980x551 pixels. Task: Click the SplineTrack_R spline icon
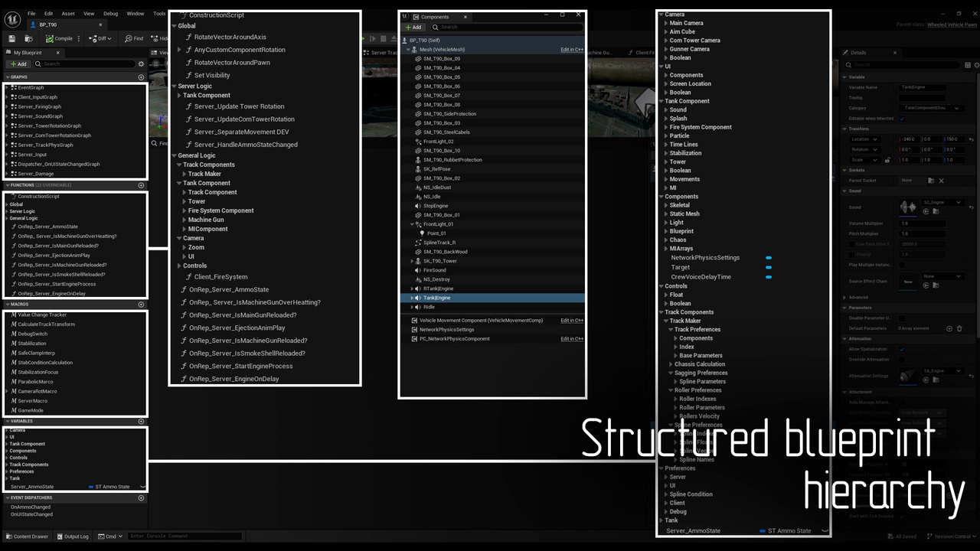[418, 243]
